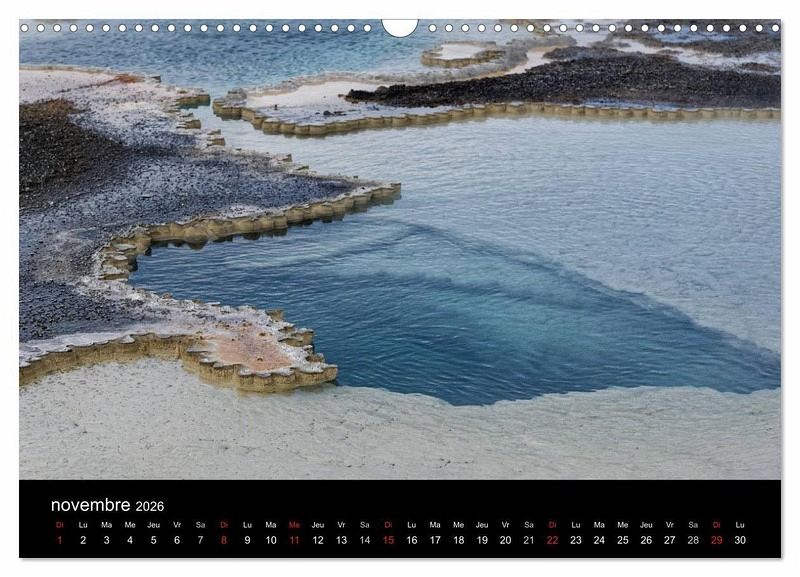Select date 24 in the calendar row

[x=599, y=540]
